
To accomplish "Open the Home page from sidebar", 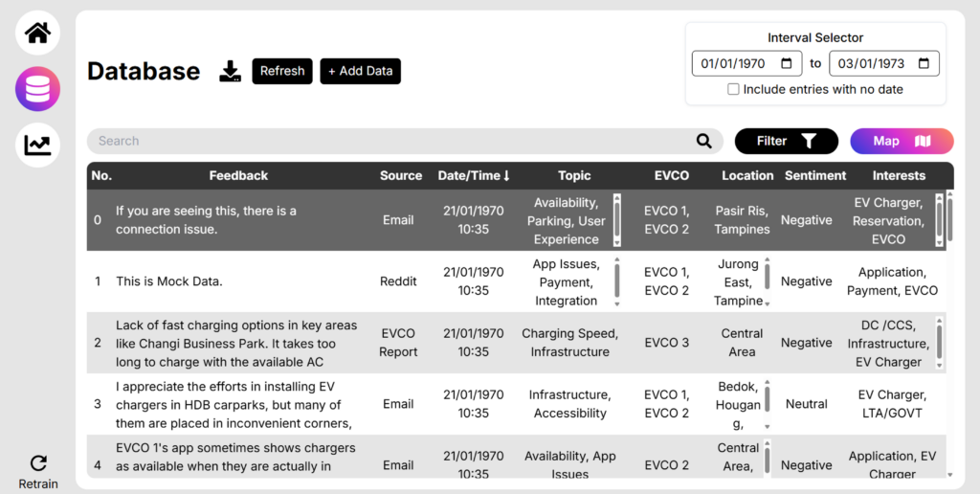I will 37,34.
